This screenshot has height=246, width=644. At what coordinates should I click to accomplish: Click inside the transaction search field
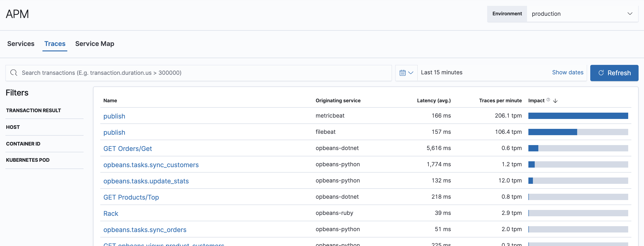[x=175, y=73]
